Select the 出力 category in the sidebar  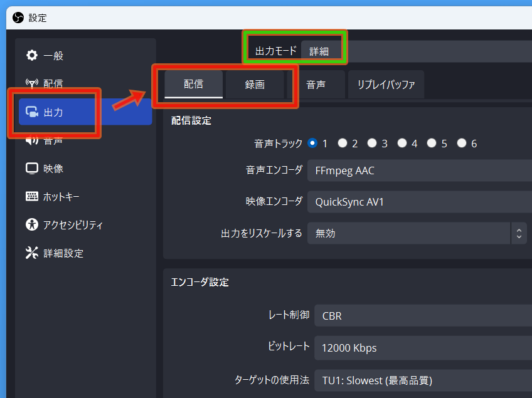click(85, 112)
